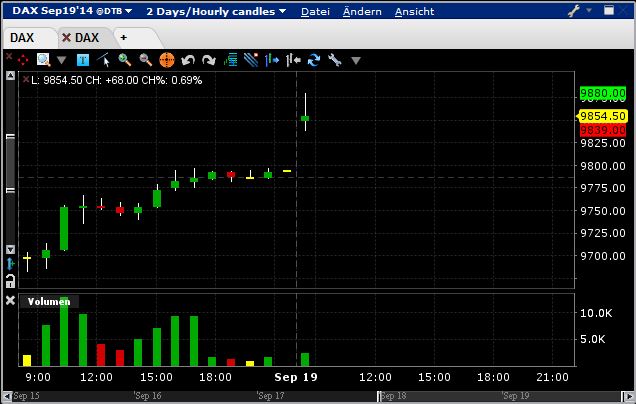Select the trendline drawing tool
Image resolution: width=636 pixels, height=404 pixels.
click(x=103, y=60)
